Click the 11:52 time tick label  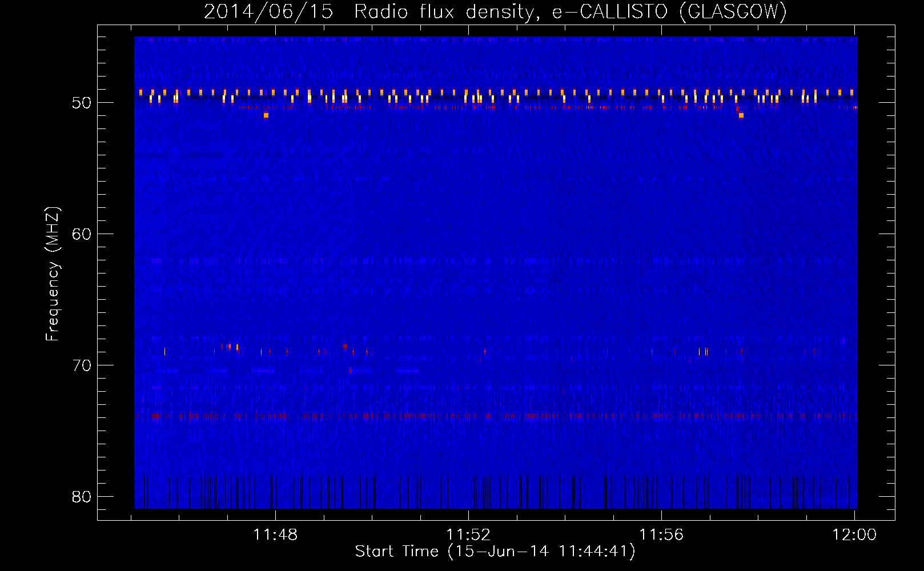coord(468,535)
